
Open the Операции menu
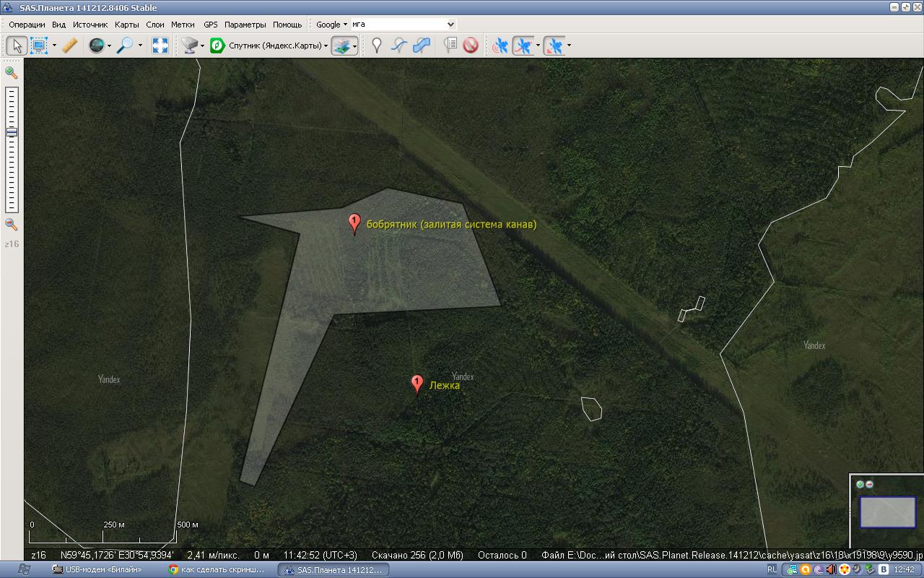click(x=27, y=25)
